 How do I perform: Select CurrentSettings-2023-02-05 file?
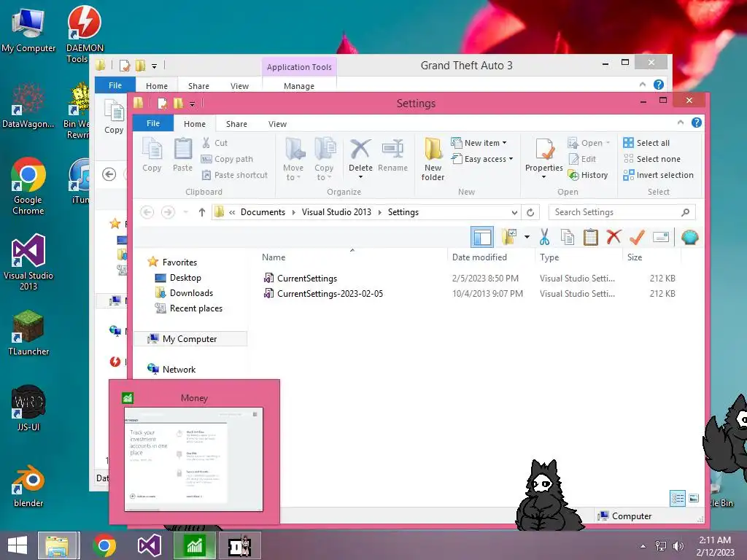click(x=330, y=294)
